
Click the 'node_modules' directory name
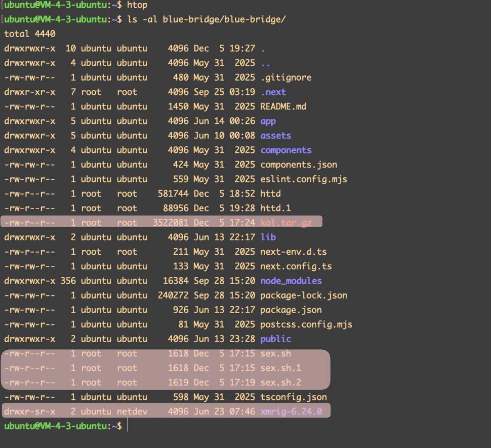coord(291,281)
